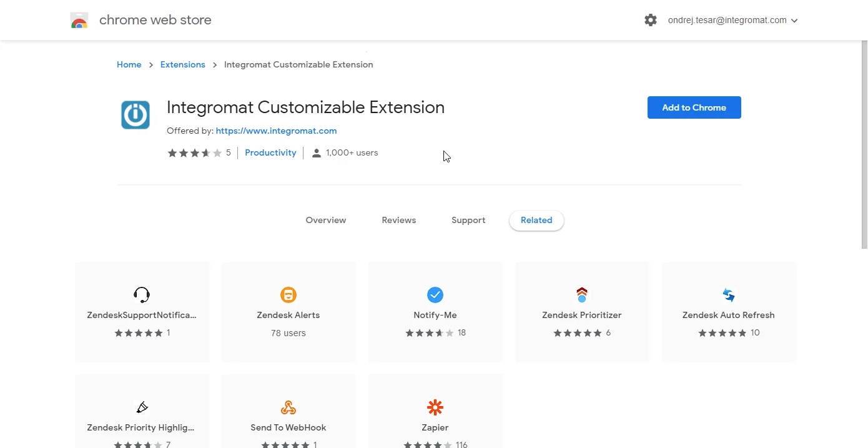Go to the Support tab
This screenshot has width=868, height=448.
pyautogui.click(x=468, y=220)
